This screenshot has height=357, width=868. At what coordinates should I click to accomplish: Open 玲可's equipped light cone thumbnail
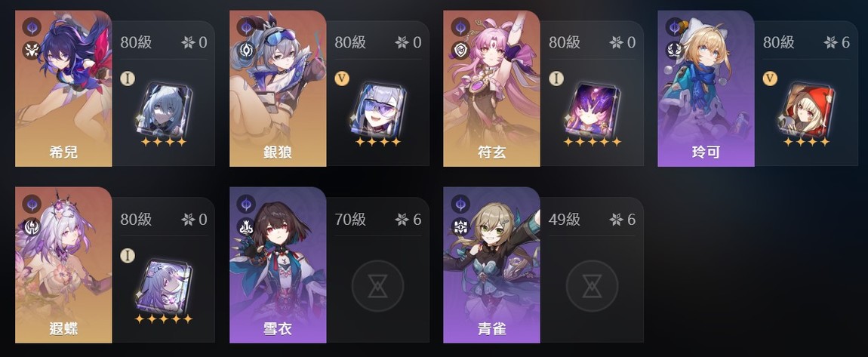click(806, 109)
